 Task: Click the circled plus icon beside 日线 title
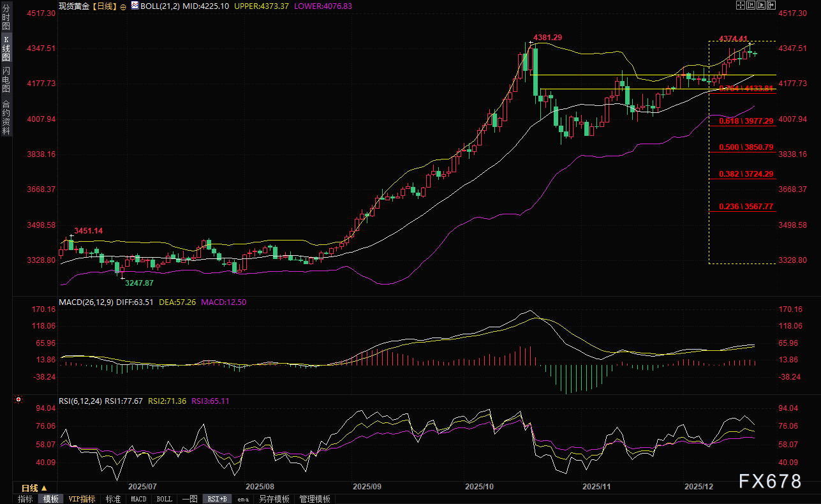[123, 6]
